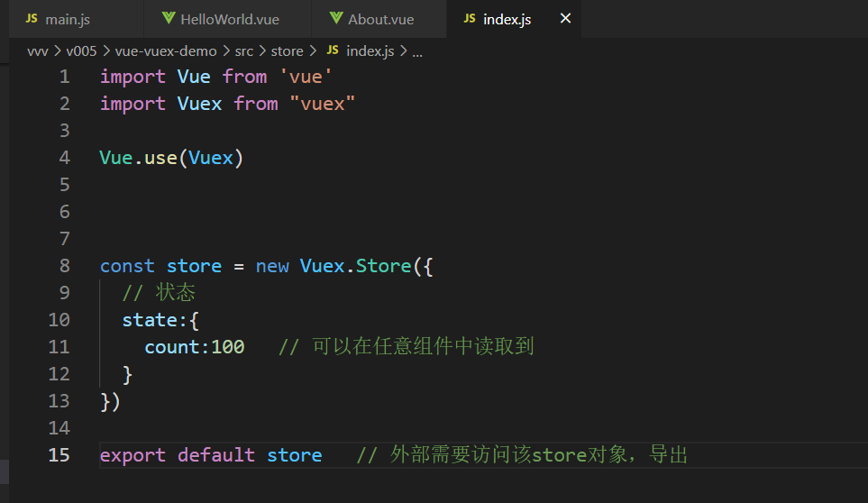Click 'Vuex.Store' on line 8

[x=355, y=266]
